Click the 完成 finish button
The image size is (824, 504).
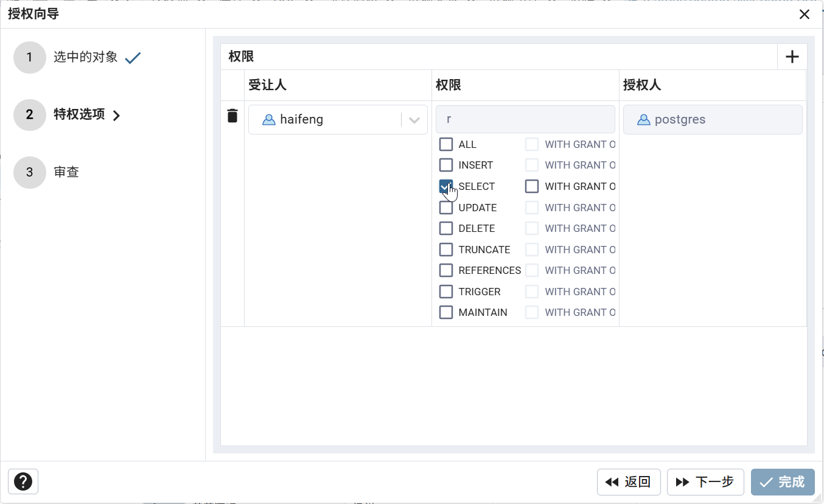pyautogui.click(x=782, y=482)
